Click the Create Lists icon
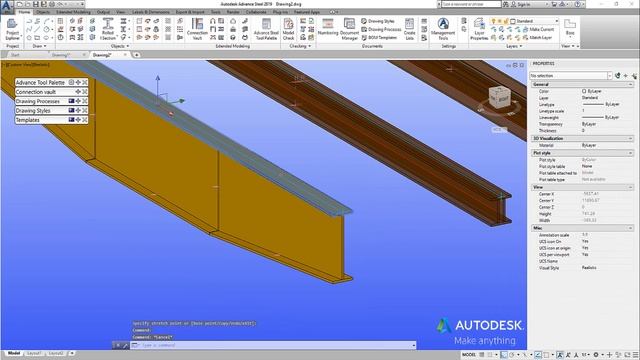640x360 pixels. [409, 29]
